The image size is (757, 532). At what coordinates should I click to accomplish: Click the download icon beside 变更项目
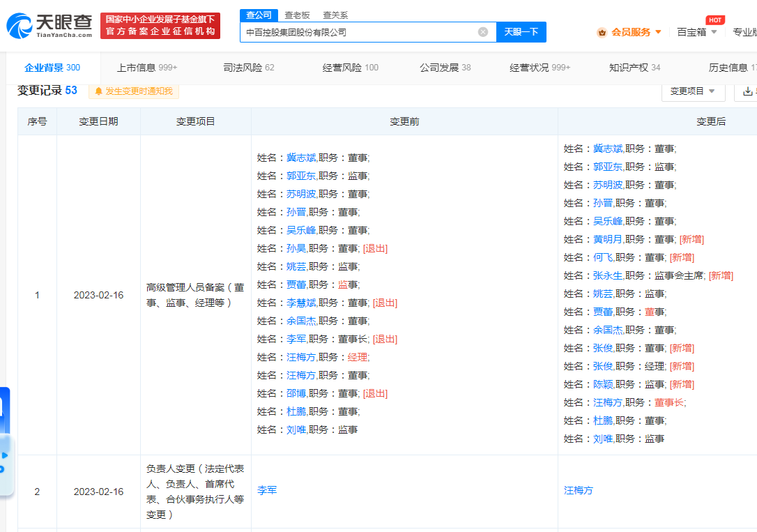[x=747, y=91]
